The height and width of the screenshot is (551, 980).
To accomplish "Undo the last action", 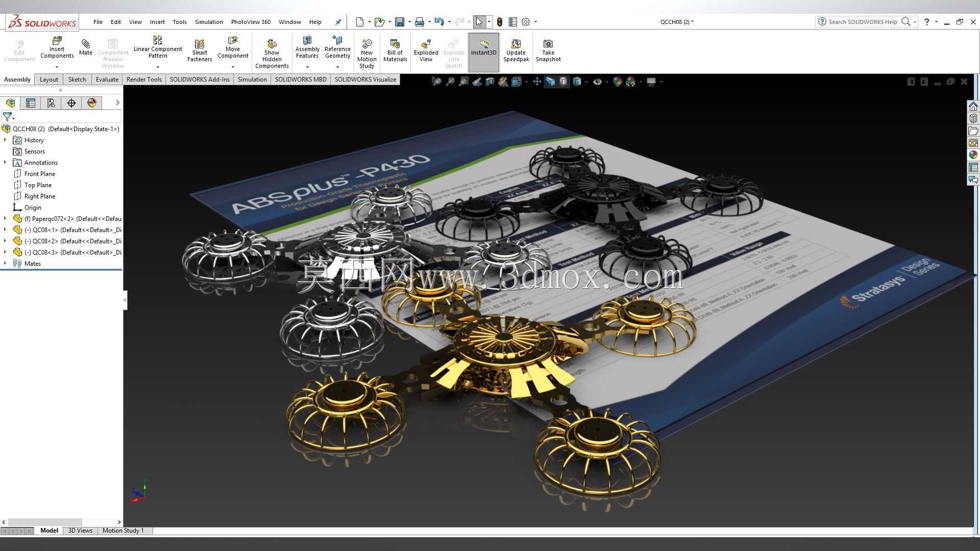I will coord(439,22).
